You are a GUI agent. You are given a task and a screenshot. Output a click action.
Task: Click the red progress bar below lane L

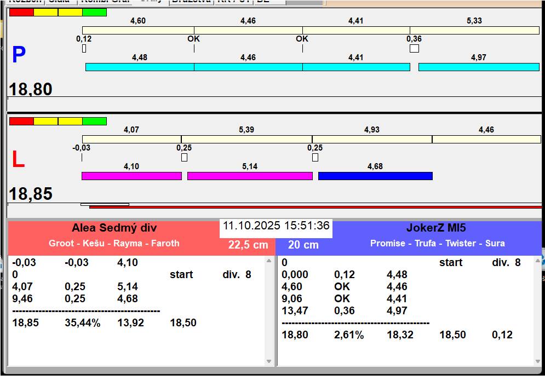pos(315,207)
